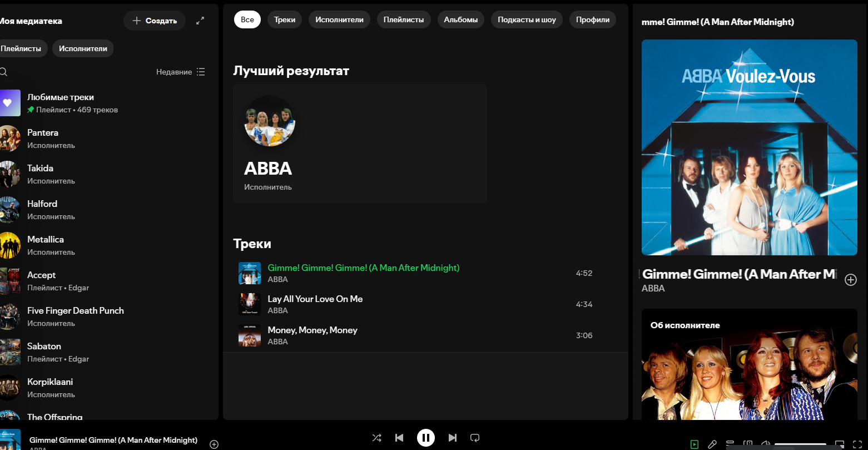Expand the library panel with arrows icon
Screen dimensions: 868x450
click(201, 21)
